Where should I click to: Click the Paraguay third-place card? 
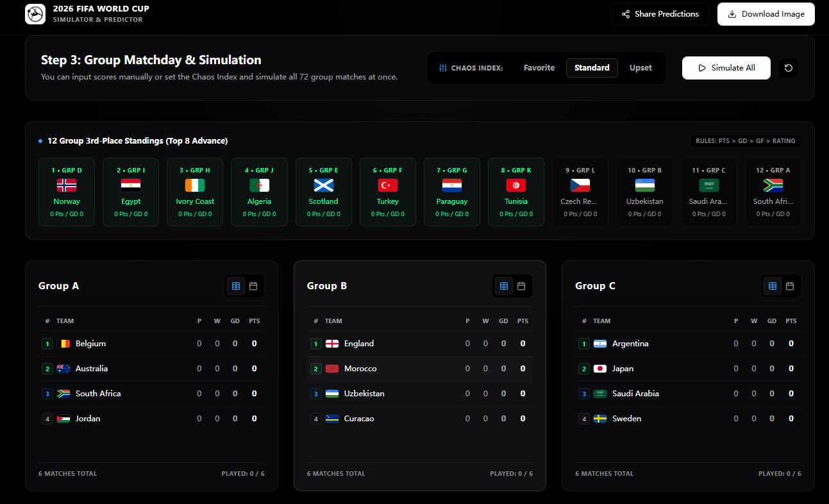(452, 192)
